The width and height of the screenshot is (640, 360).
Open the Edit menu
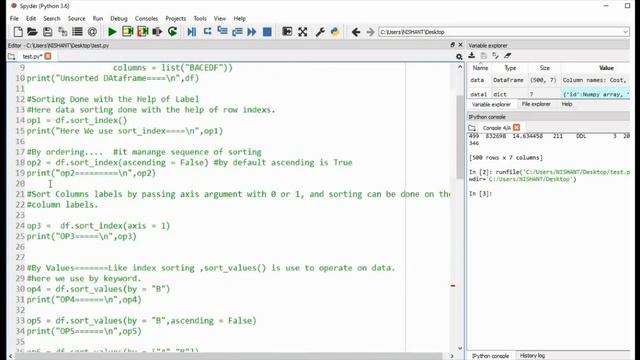[31, 18]
